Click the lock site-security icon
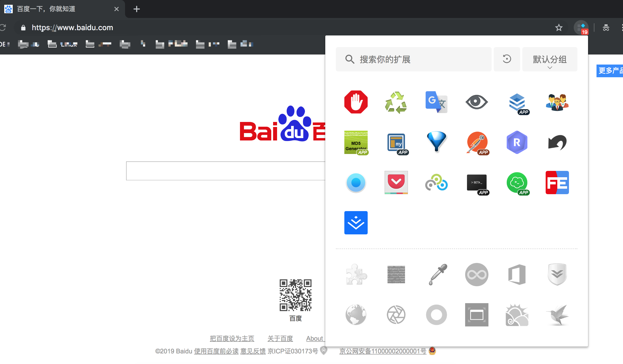This screenshot has width=623, height=364. click(23, 28)
